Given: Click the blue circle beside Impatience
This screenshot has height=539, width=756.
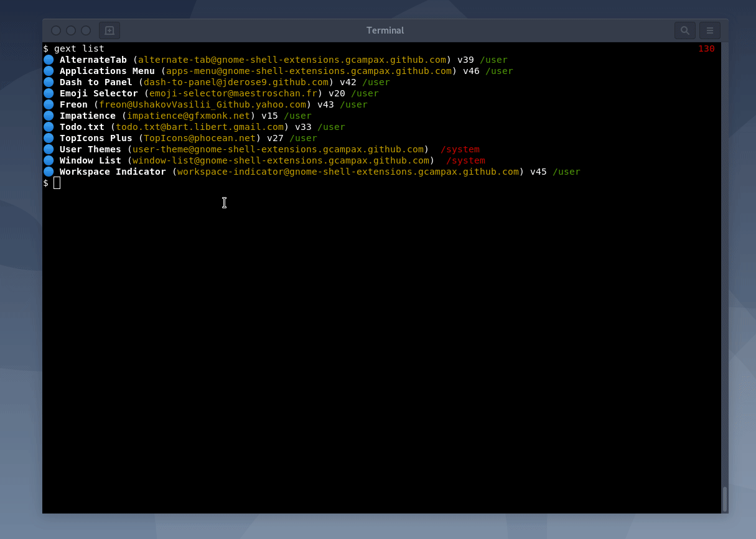Looking at the screenshot, I should coord(49,116).
